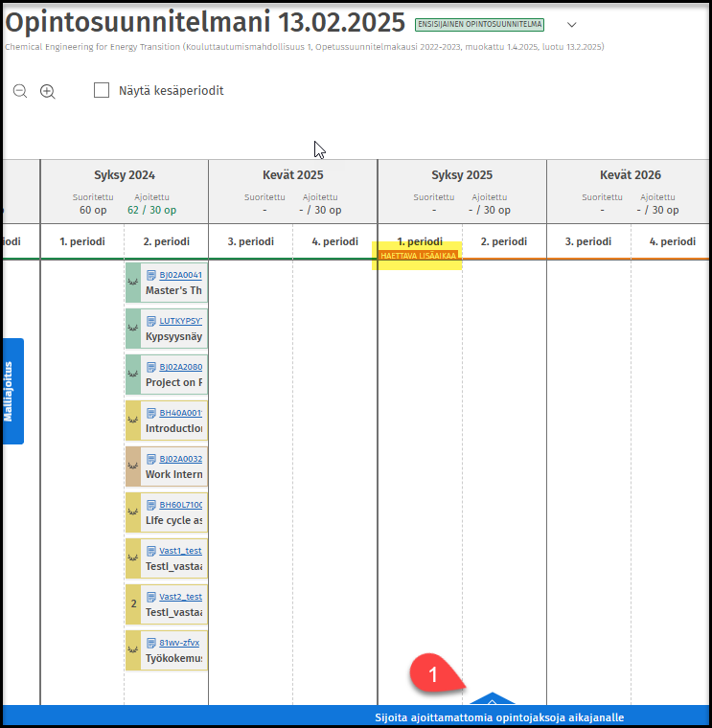Click document icon on BH40A001 Introduction card
The image size is (712, 728).
pos(150,413)
